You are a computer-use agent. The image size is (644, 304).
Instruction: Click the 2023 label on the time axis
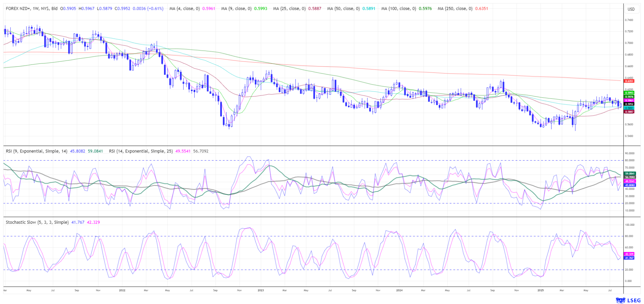(x=261, y=290)
